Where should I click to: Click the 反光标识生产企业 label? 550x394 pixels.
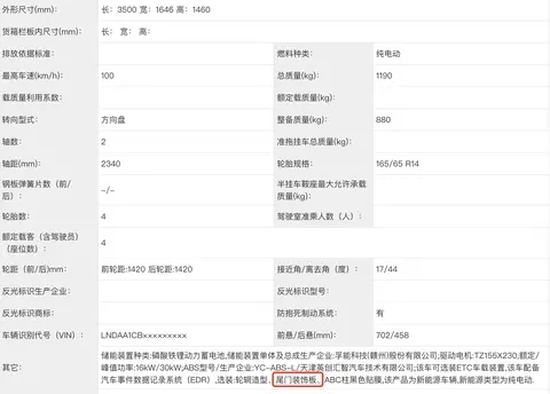click(x=36, y=291)
